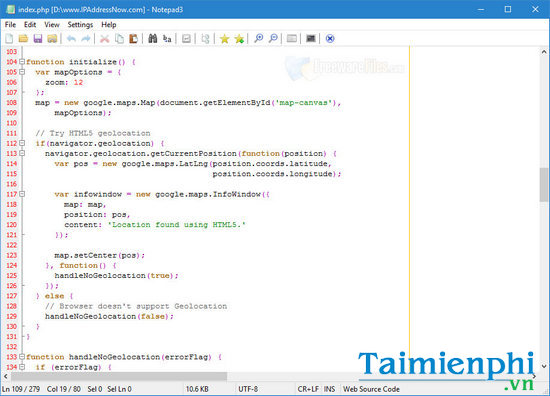The height and width of the screenshot is (396, 550).
Task: Click the Notepad3 title bar app icon
Action: click(x=11, y=9)
